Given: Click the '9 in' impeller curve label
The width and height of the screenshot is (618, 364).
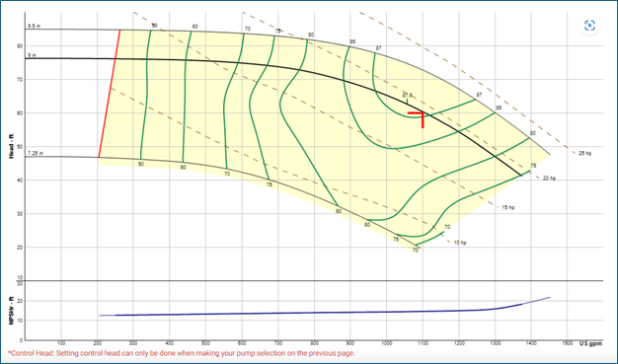Looking at the screenshot, I should (32, 55).
